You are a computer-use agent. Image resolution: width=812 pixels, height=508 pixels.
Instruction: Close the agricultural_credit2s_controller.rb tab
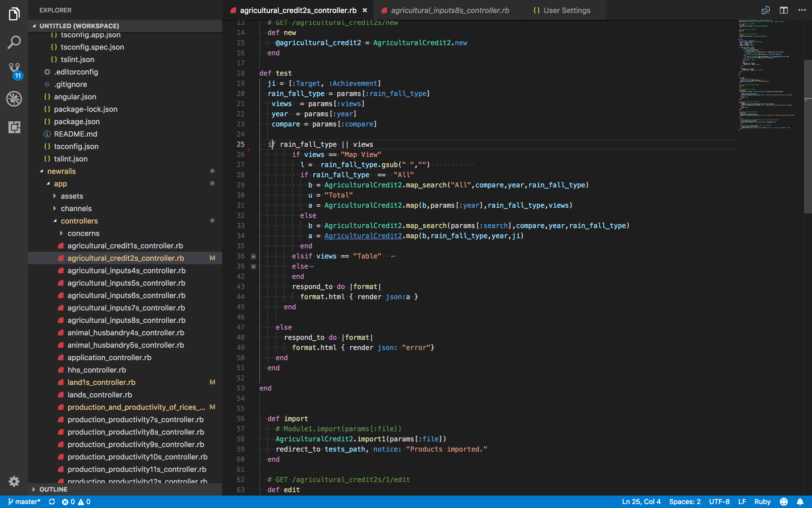(x=365, y=10)
